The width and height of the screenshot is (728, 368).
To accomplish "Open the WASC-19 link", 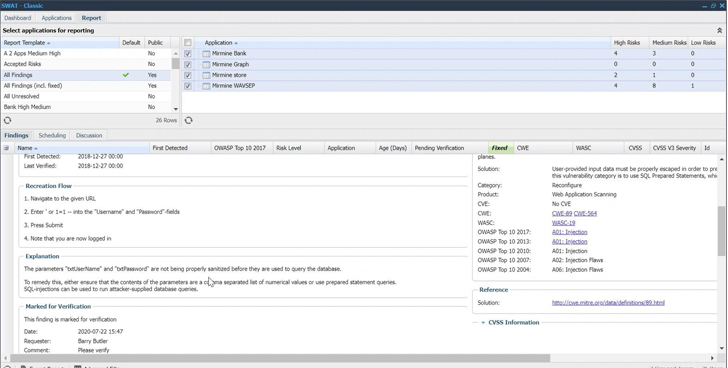I will click(563, 223).
